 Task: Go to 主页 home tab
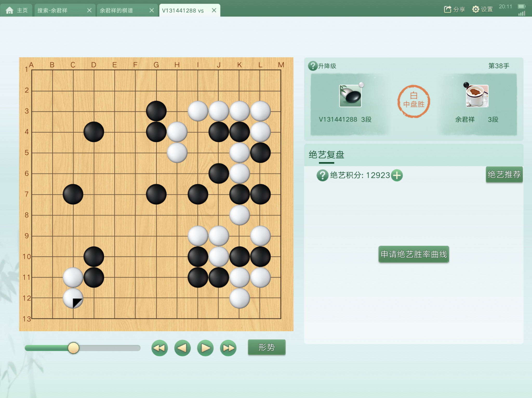(17, 10)
